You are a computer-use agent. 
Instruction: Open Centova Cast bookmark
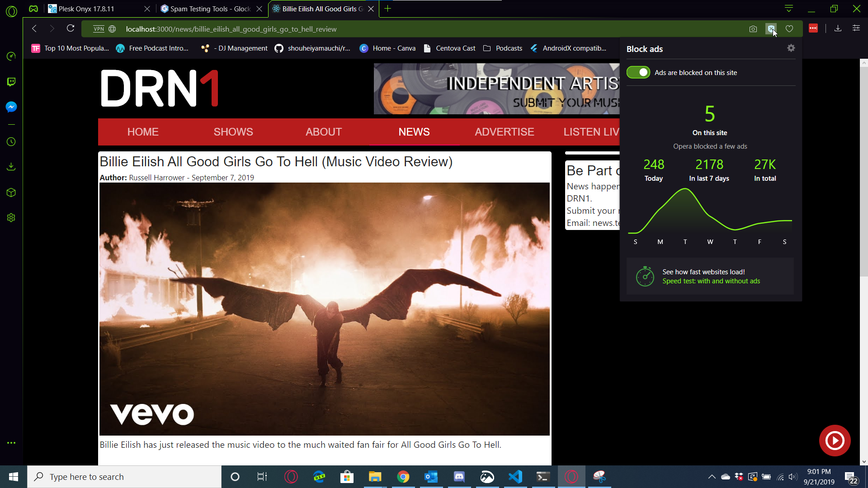click(x=449, y=48)
